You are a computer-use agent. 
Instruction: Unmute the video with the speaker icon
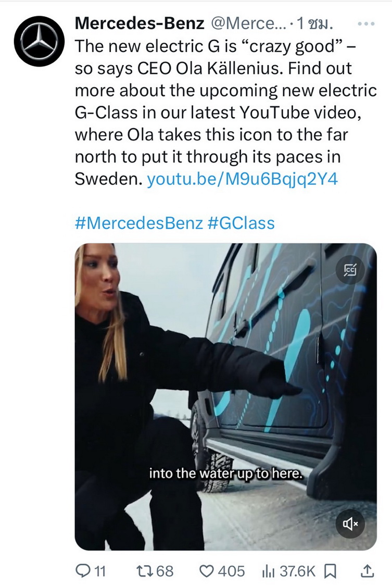coord(350,524)
